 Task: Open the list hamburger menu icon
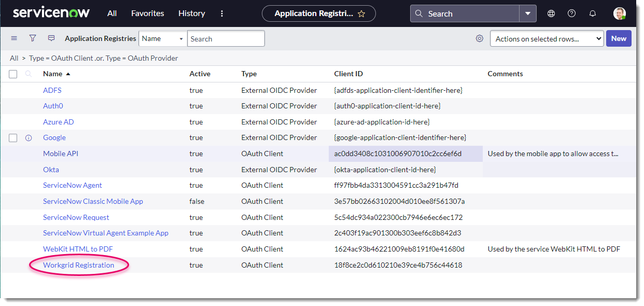coord(14,38)
